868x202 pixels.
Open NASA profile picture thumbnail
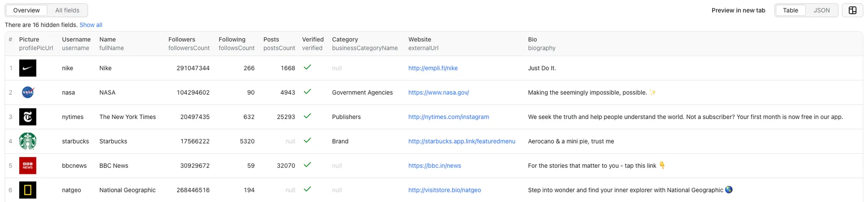[x=27, y=92]
